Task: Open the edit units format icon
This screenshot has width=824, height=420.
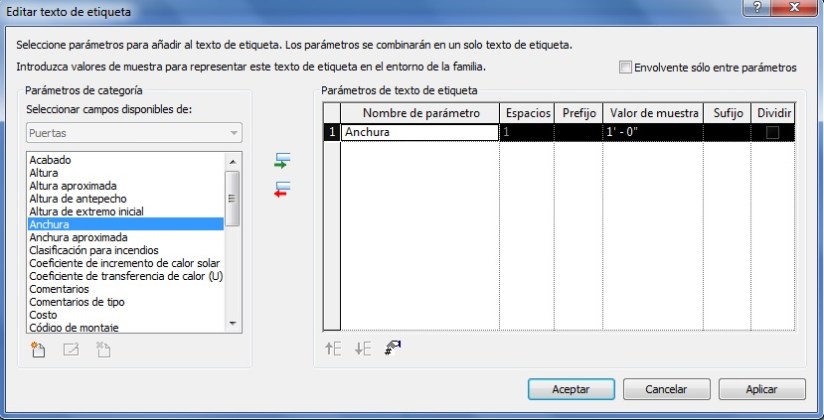Action: click(393, 348)
